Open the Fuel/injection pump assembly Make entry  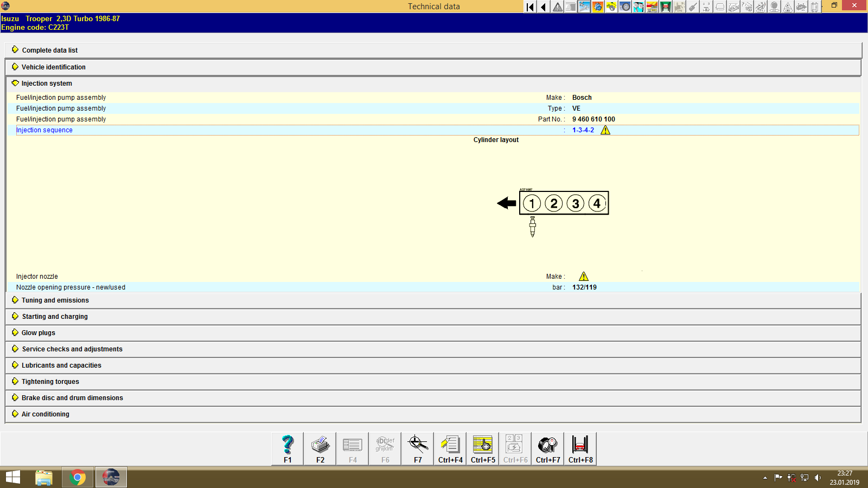[x=61, y=98]
